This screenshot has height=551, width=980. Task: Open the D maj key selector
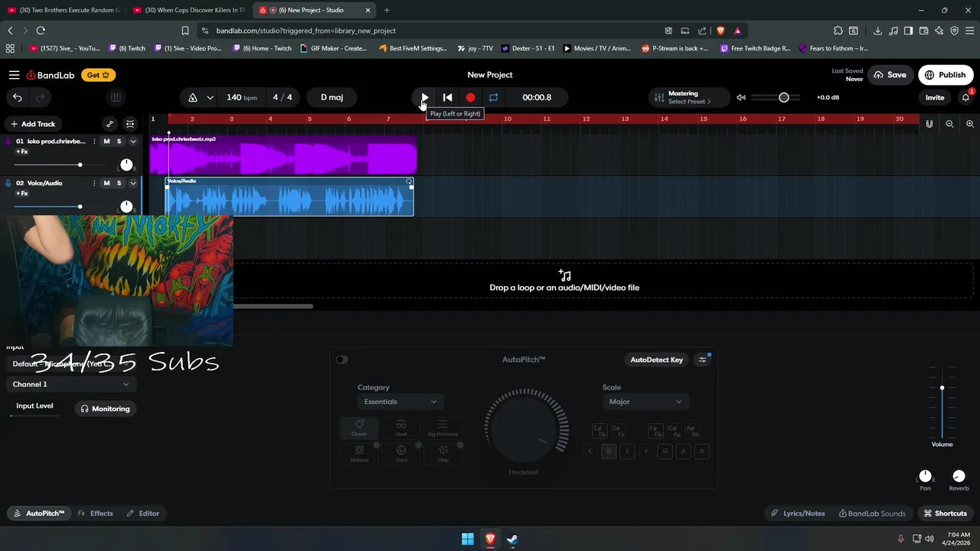pyautogui.click(x=332, y=97)
